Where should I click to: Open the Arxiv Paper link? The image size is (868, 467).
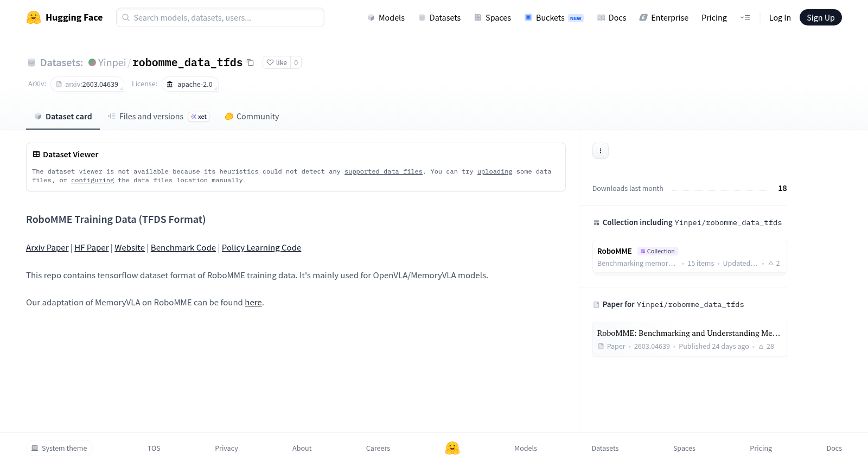pyautogui.click(x=47, y=248)
